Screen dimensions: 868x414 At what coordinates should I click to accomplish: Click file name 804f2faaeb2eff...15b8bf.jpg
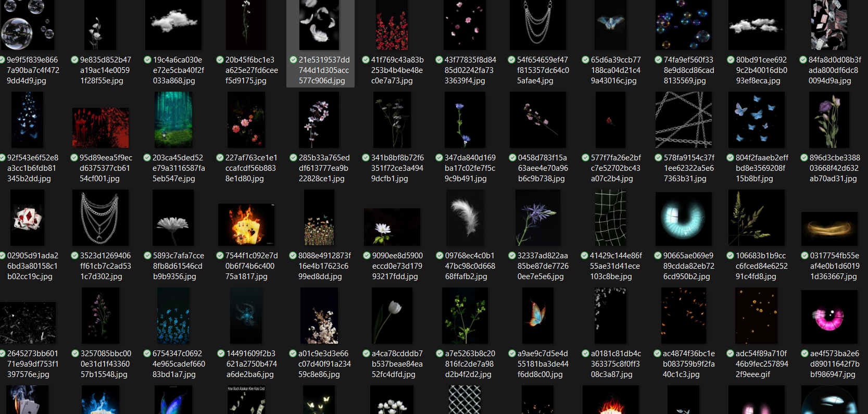[x=762, y=168]
